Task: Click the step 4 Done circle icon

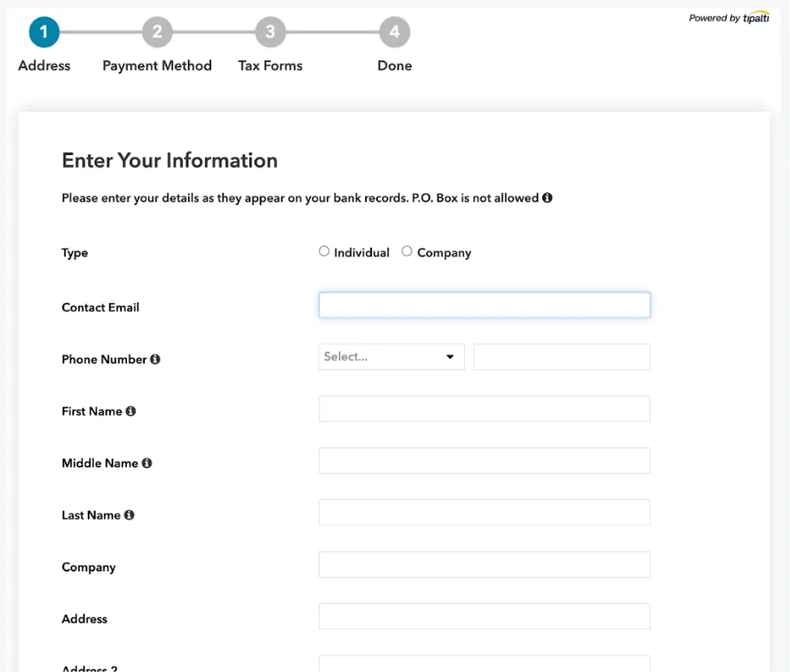Action: coord(394,32)
